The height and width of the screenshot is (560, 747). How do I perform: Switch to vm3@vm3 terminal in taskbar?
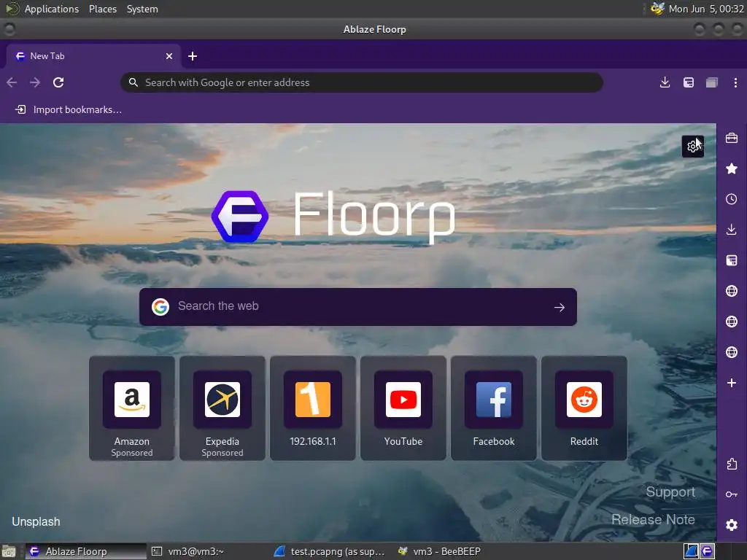click(x=187, y=551)
